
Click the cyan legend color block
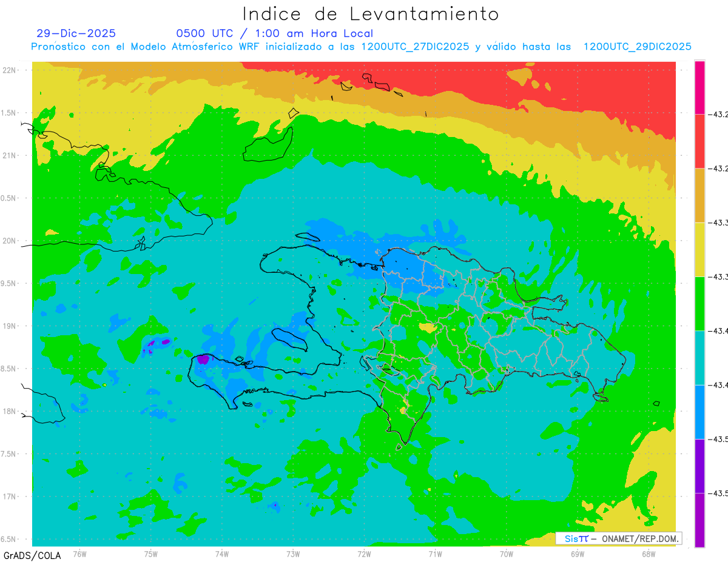click(699, 358)
